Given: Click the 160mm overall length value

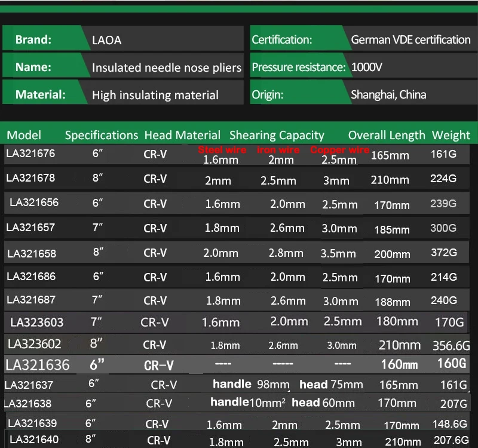Looking at the screenshot, I should pyautogui.click(x=400, y=364).
